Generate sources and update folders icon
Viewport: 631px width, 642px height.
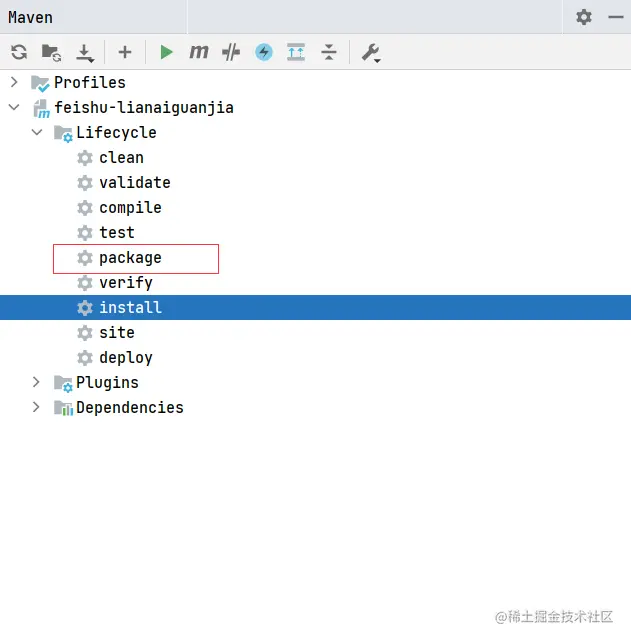52,52
